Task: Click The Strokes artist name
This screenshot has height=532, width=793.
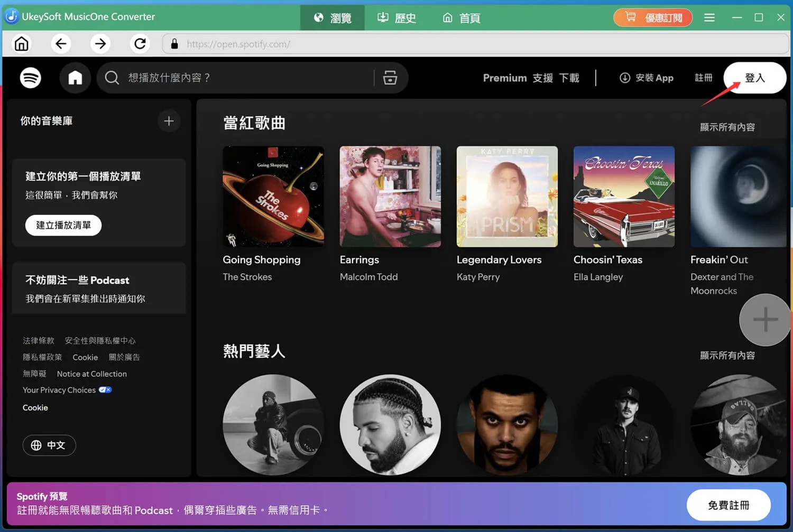Action: [247, 277]
